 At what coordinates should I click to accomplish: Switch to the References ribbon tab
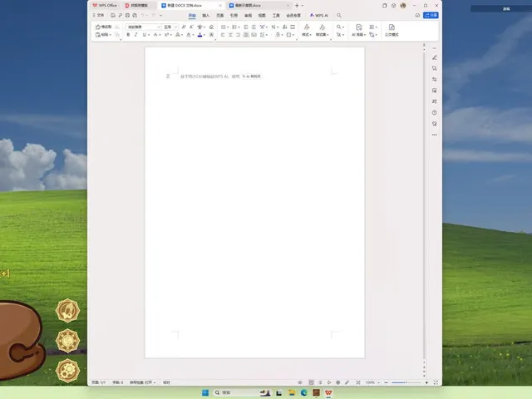pyautogui.click(x=234, y=16)
